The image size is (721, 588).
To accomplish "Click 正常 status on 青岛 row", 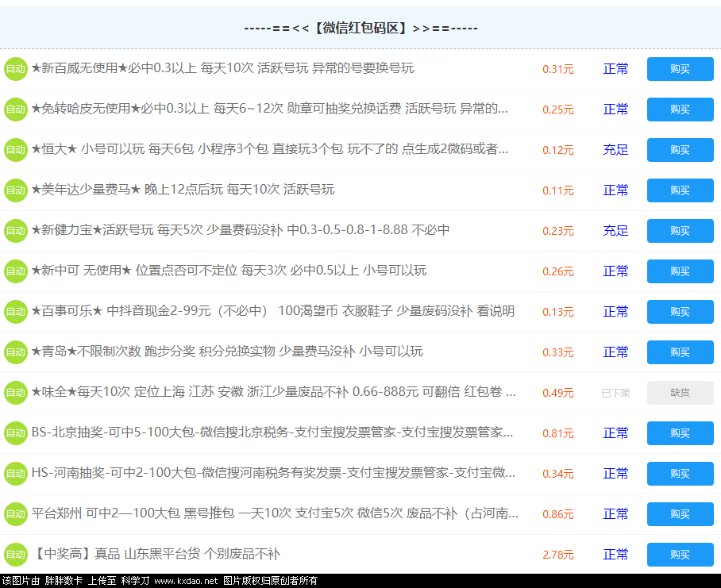I will [x=615, y=352].
